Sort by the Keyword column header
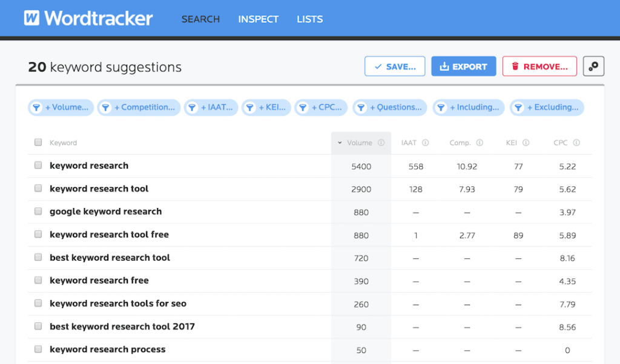 click(x=63, y=143)
